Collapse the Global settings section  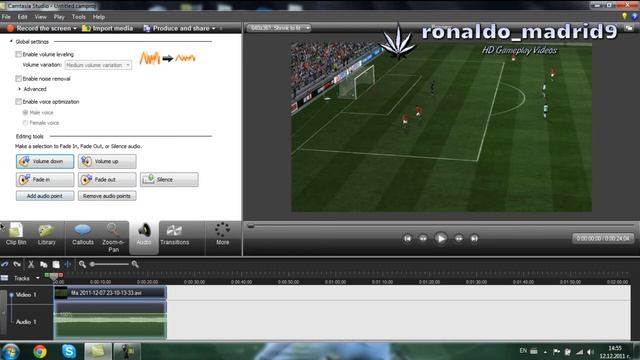(x=11, y=42)
